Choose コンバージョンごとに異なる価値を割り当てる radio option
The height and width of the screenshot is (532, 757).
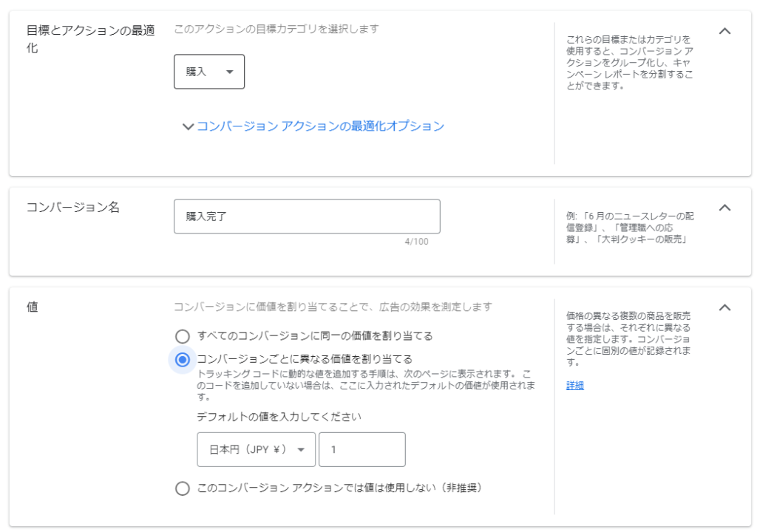[x=183, y=359]
